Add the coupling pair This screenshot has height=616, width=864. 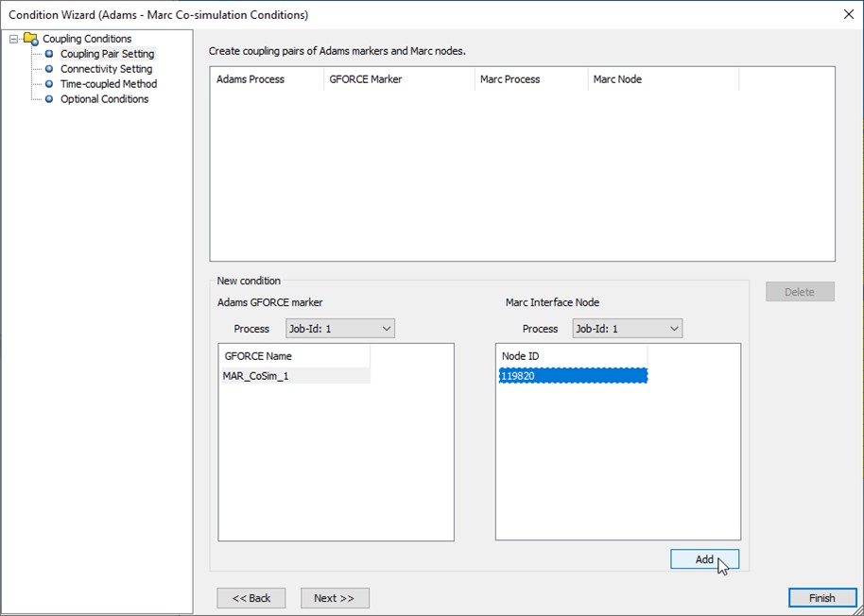point(703,558)
